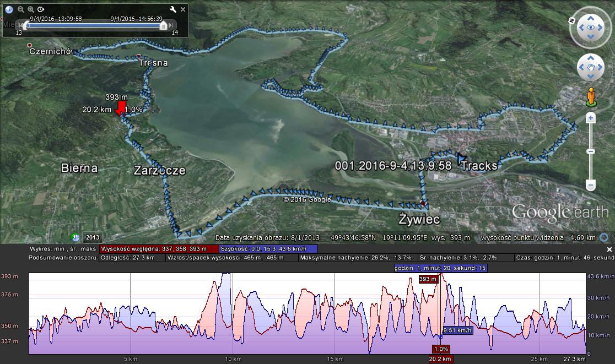The height and width of the screenshot is (364, 615).
Task: Close the time slider panel
Action: (x=184, y=9)
